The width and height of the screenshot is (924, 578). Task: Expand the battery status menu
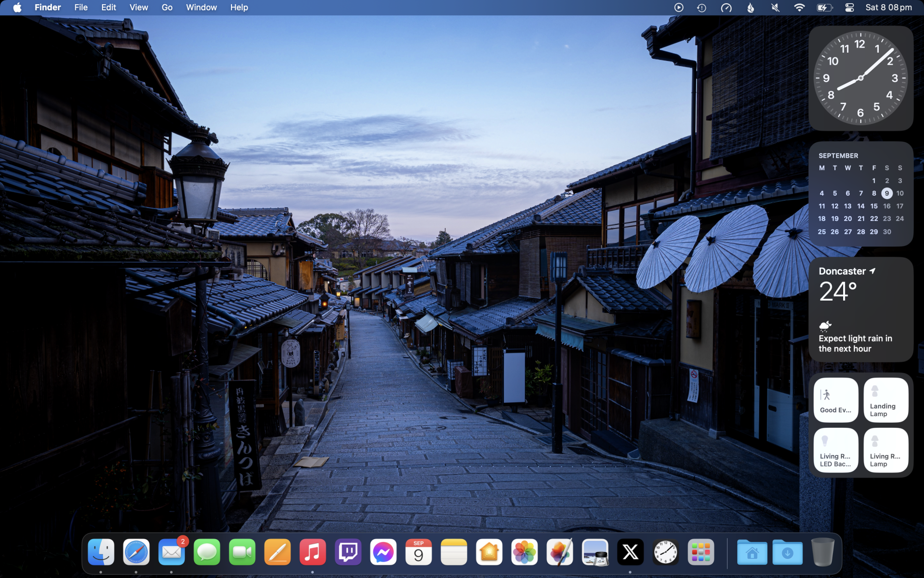824,7
